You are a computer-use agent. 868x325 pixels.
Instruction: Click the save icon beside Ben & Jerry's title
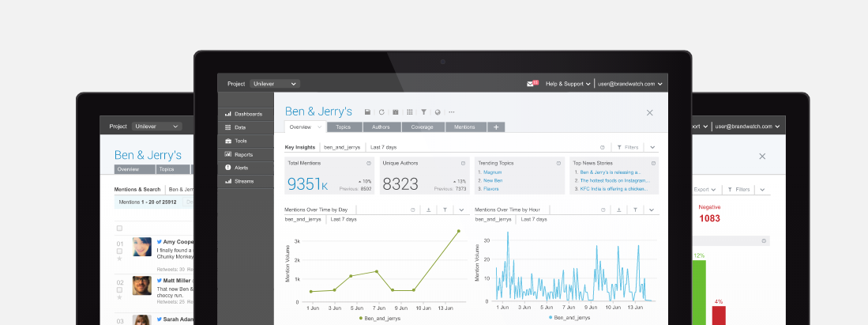(367, 112)
